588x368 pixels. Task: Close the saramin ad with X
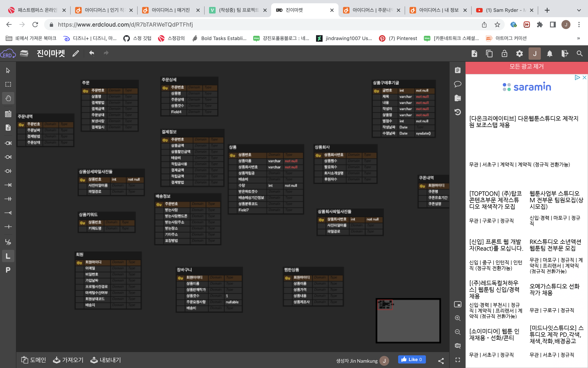coord(585,77)
